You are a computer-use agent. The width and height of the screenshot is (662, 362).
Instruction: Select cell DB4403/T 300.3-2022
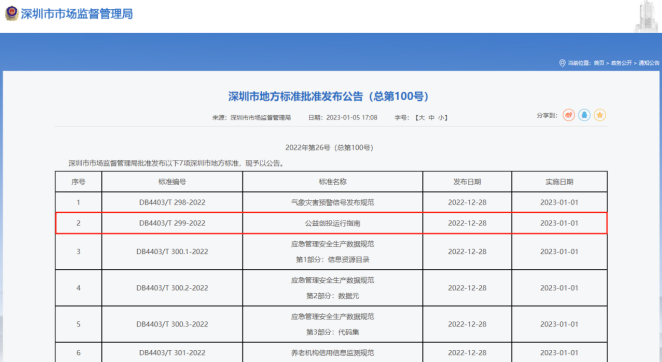(x=172, y=324)
